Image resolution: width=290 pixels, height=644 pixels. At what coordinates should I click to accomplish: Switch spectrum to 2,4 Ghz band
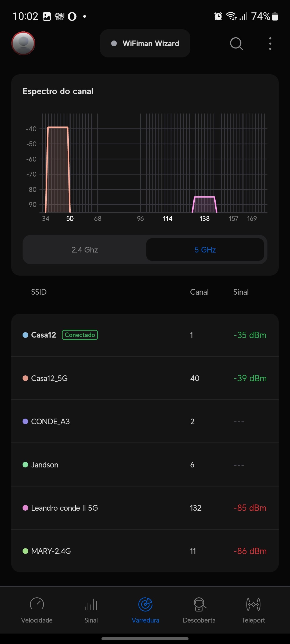pyautogui.click(x=85, y=250)
